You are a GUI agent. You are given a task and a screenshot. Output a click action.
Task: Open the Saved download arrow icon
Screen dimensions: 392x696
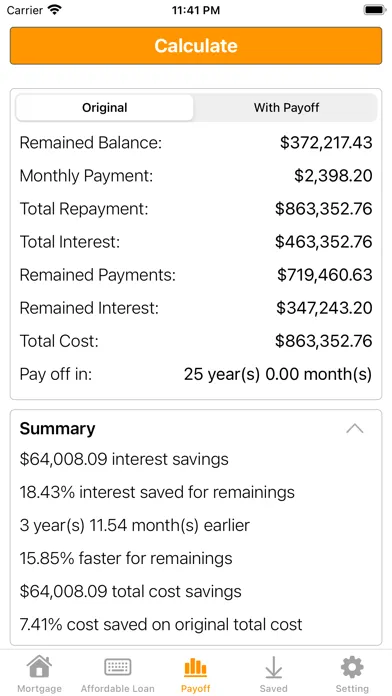point(273,667)
